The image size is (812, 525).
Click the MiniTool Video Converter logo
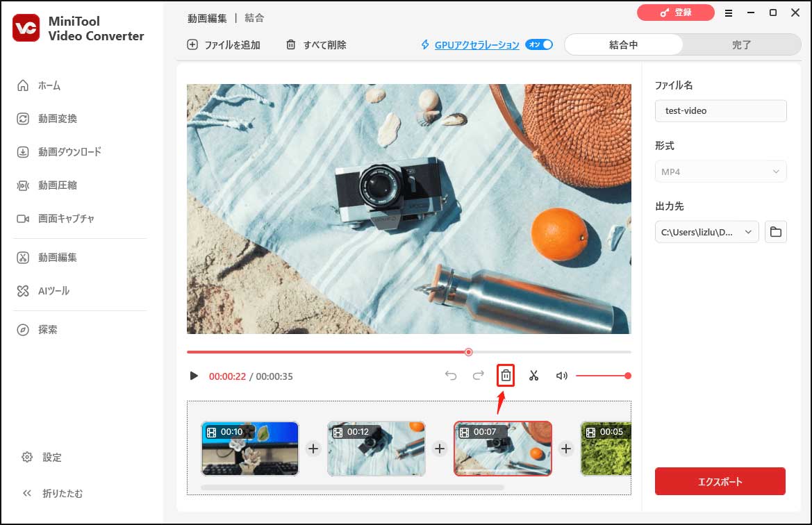point(26,28)
